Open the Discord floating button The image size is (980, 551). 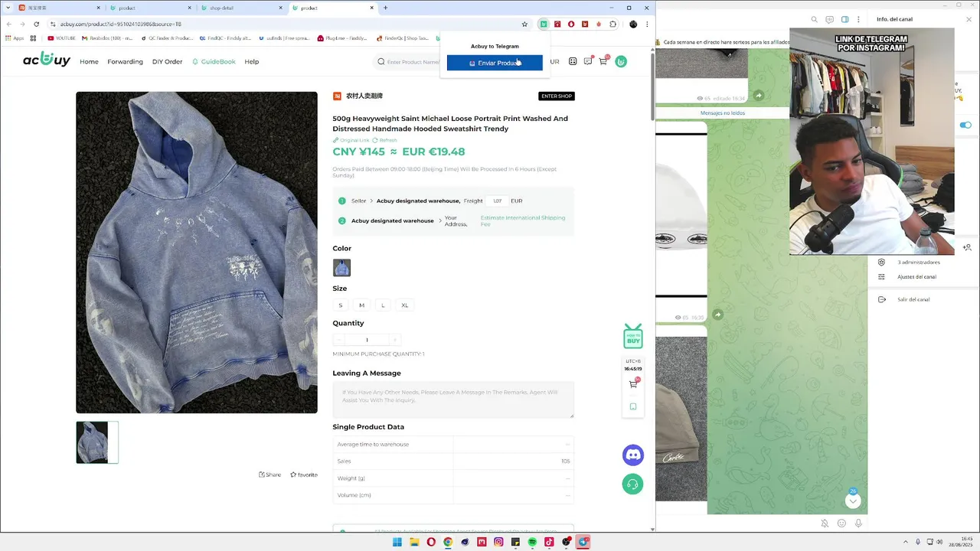(x=633, y=455)
